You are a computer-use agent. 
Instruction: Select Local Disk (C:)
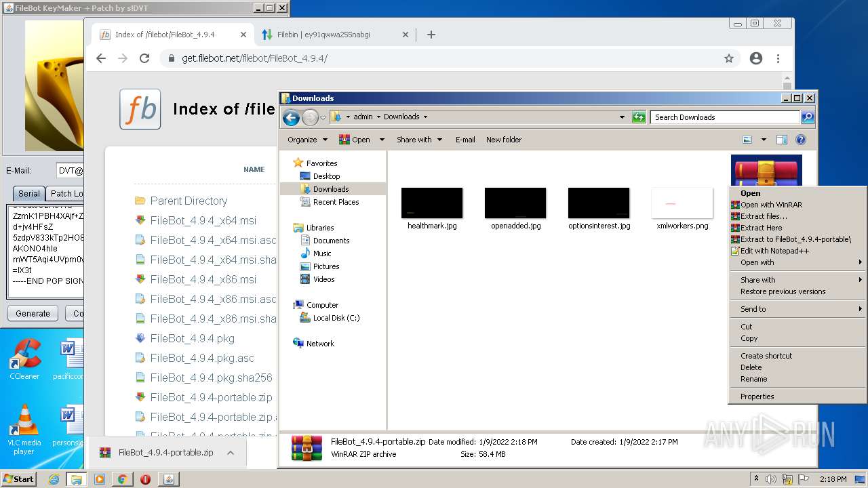tap(336, 318)
